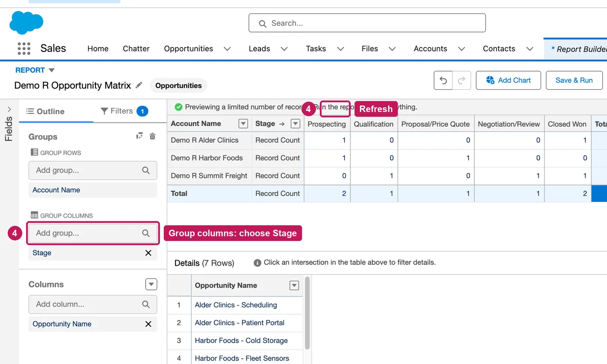
Task: Click the Qualification column header
Action: (374, 124)
